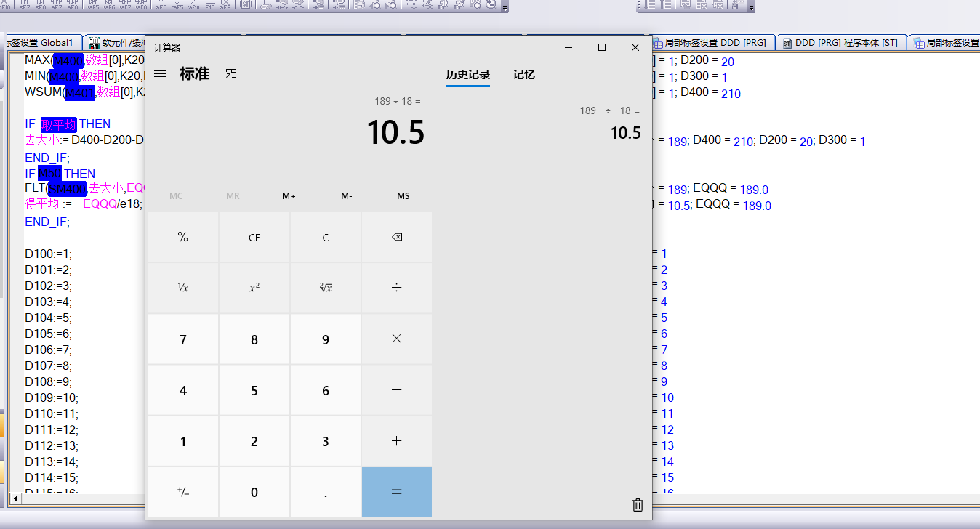This screenshot has height=529, width=980.
Task: Click the CE clear entry button
Action: [254, 238]
